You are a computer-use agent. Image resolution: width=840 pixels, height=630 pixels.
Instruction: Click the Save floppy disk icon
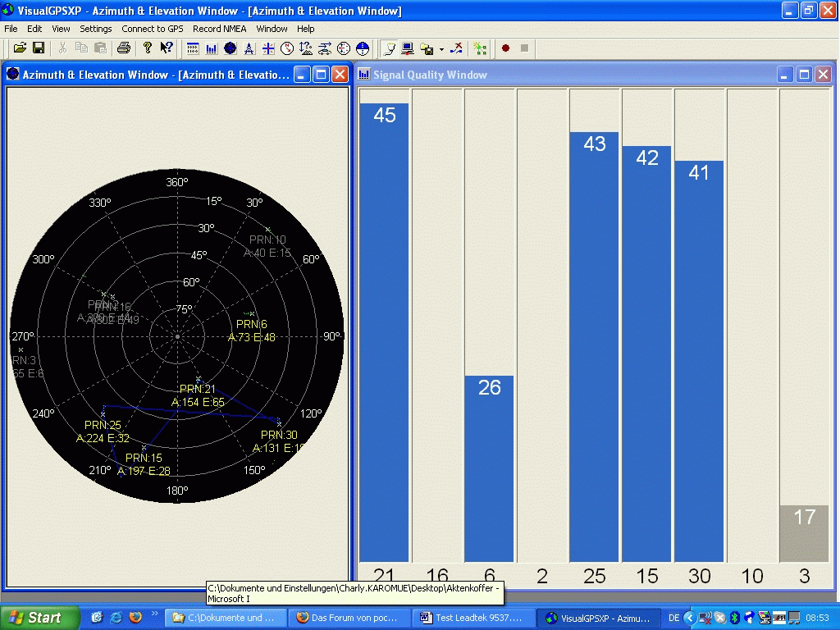click(x=38, y=48)
